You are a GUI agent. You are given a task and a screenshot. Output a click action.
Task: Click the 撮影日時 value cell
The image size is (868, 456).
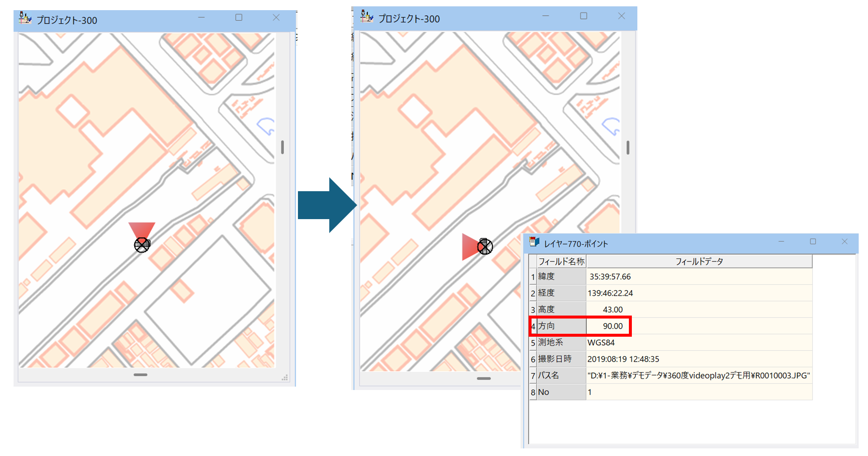point(623,359)
